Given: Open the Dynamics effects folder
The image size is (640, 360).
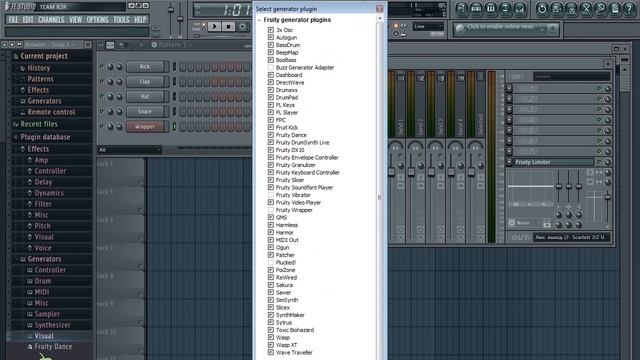Looking at the screenshot, I should (x=49, y=193).
